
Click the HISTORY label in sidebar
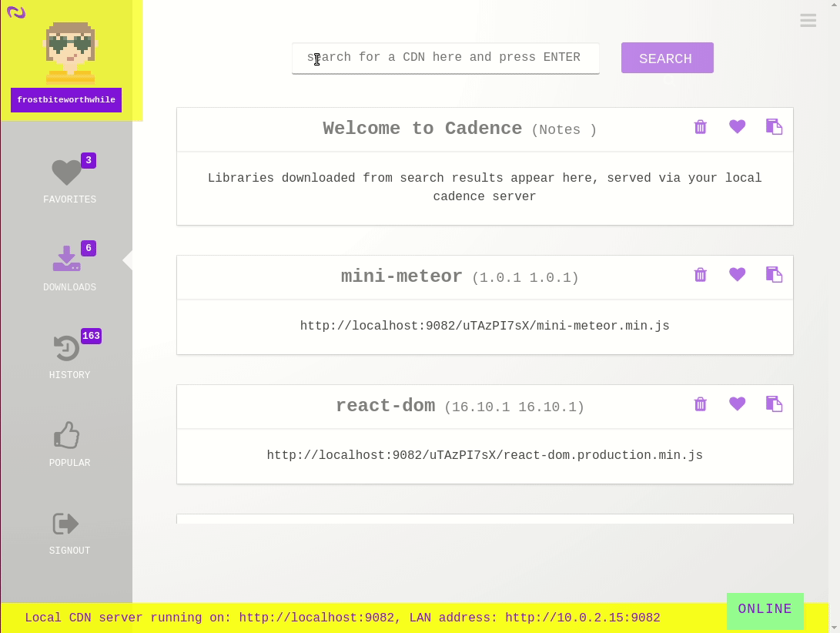click(69, 375)
